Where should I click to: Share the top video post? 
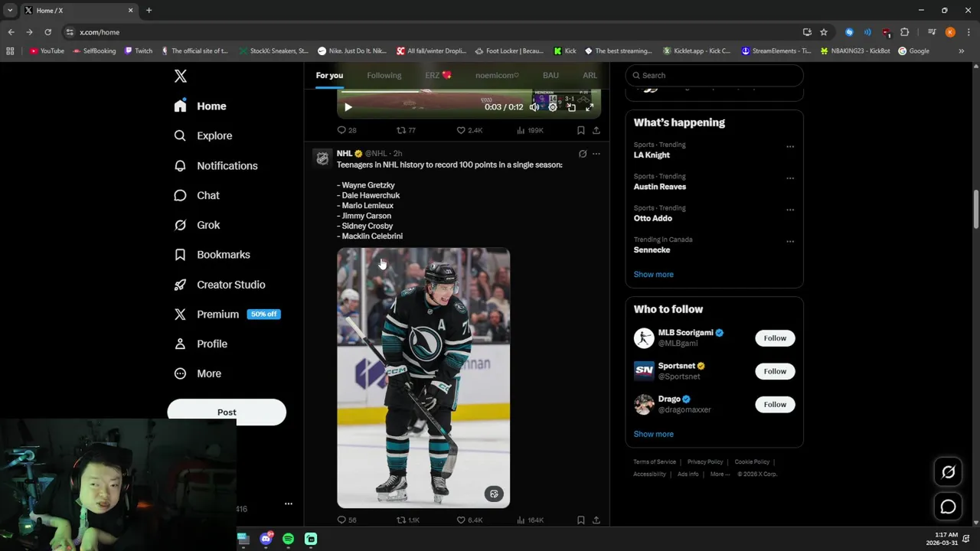click(596, 130)
